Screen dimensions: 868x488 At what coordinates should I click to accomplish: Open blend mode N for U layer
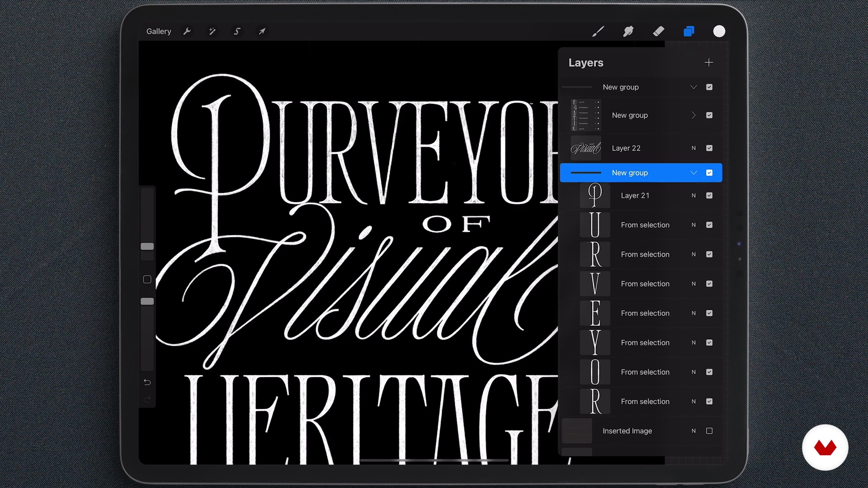[x=693, y=225]
